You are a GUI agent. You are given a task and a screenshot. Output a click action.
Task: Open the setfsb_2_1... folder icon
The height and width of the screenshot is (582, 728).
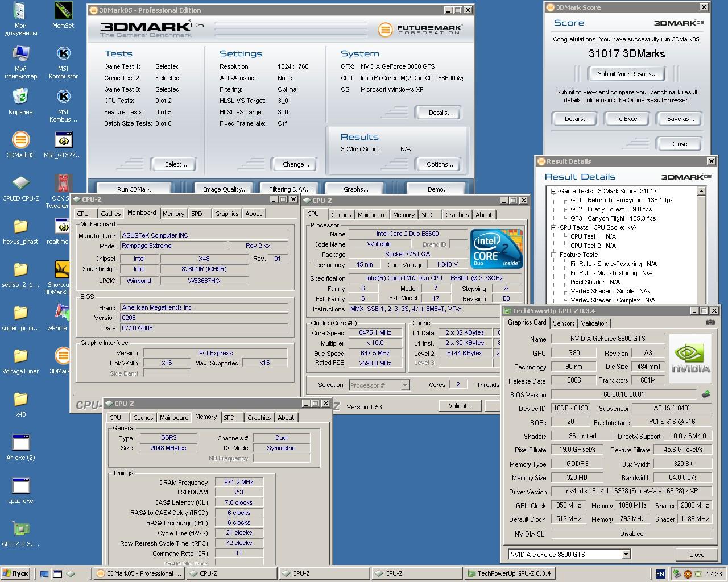20,275
